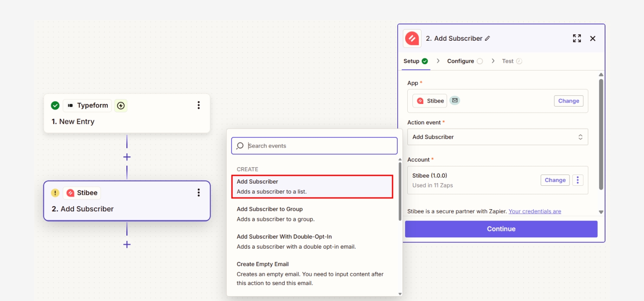
Task: Select Add Subscriber to Group event
Action: click(x=312, y=214)
